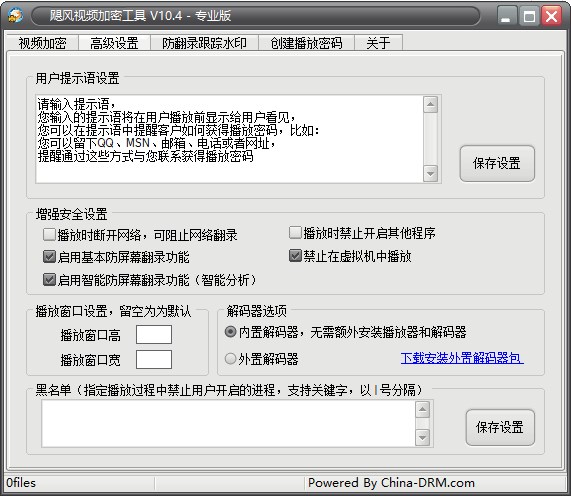The image size is (571, 496).
Task: Click up arrow of blacklist scrollbar
Action: (x=422, y=410)
